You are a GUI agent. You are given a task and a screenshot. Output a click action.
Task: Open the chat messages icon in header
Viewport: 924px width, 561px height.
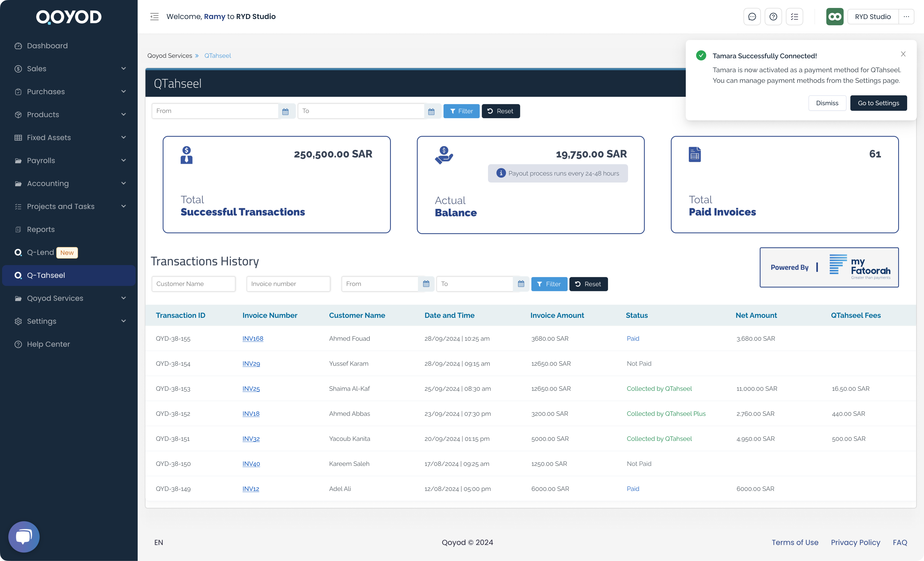(x=752, y=17)
